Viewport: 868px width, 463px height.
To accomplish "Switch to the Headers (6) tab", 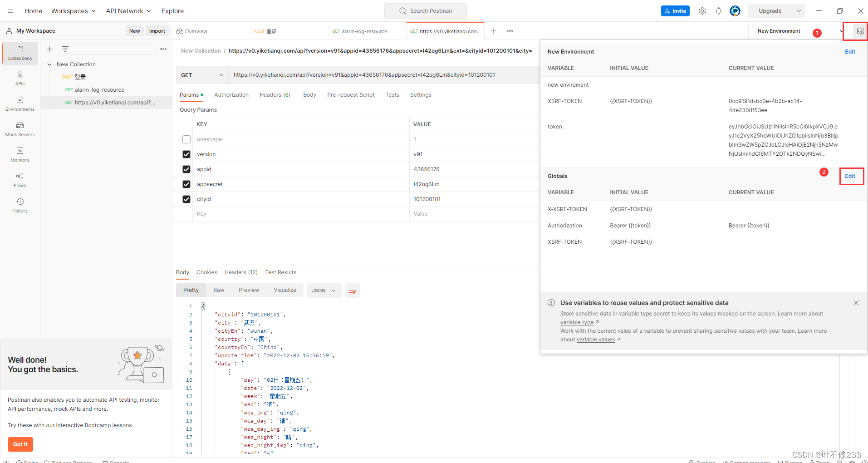I will (x=275, y=95).
